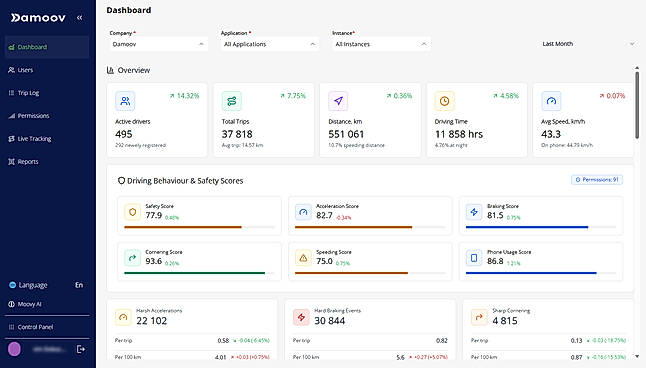The width and height of the screenshot is (646, 368).
Task: Click the Overview chart icon
Action: [110, 70]
